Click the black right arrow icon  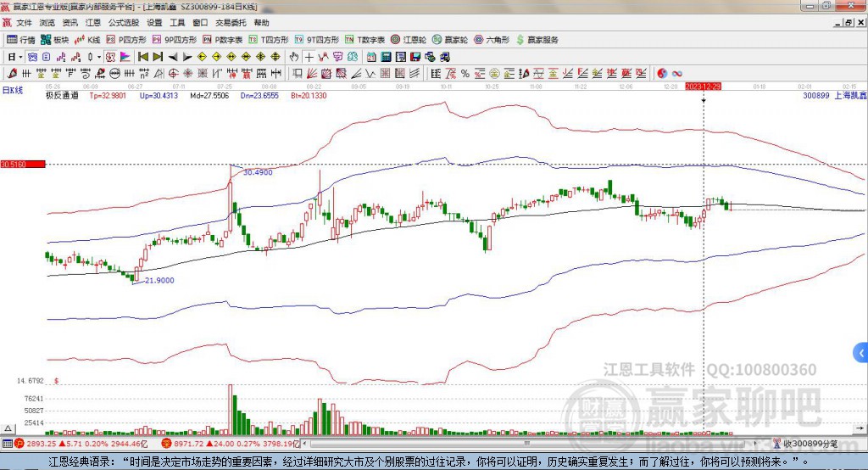[x=187, y=57]
